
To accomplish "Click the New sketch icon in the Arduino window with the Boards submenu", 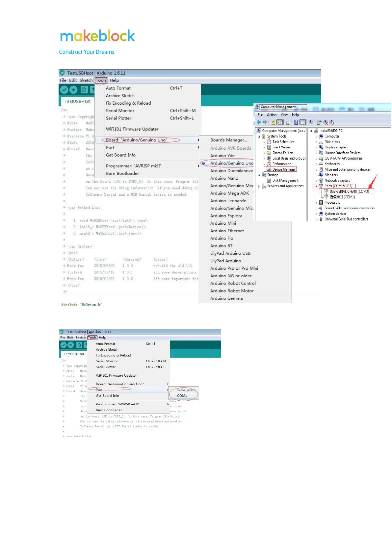I will (x=84, y=90).
